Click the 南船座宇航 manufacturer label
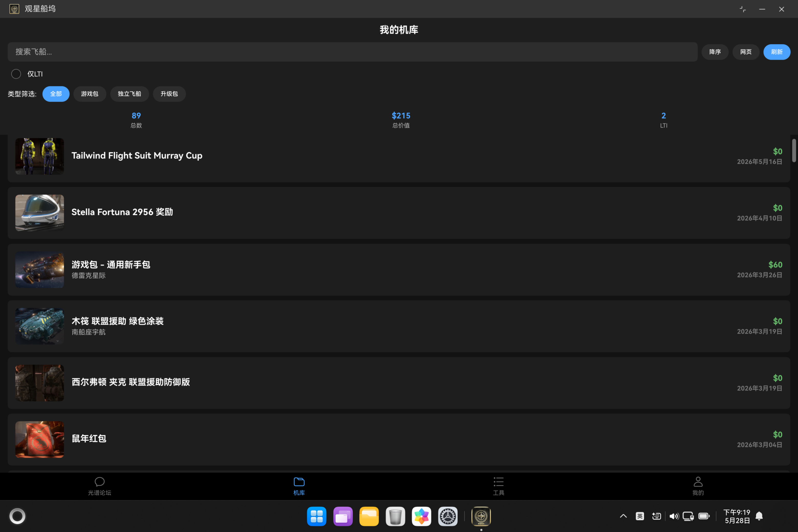798x532 pixels. [88, 332]
